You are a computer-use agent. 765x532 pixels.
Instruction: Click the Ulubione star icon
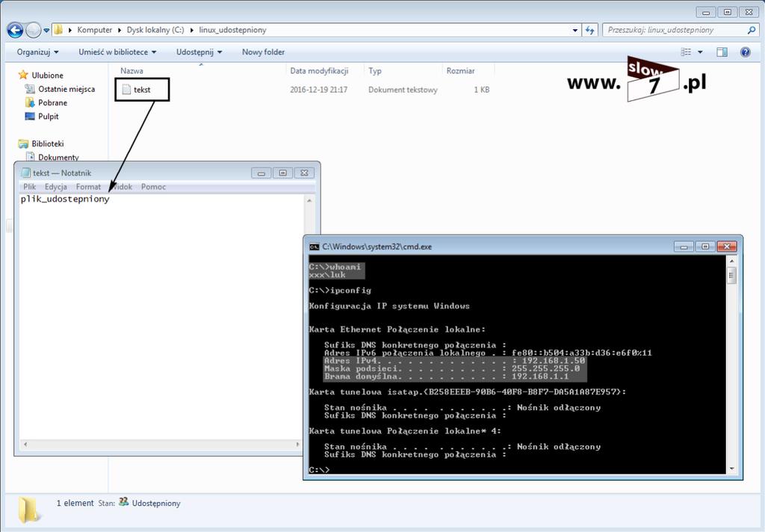[x=23, y=75]
